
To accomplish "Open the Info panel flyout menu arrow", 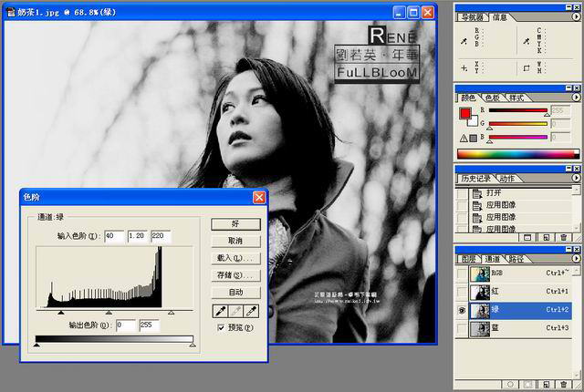I will pyautogui.click(x=576, y=16).
